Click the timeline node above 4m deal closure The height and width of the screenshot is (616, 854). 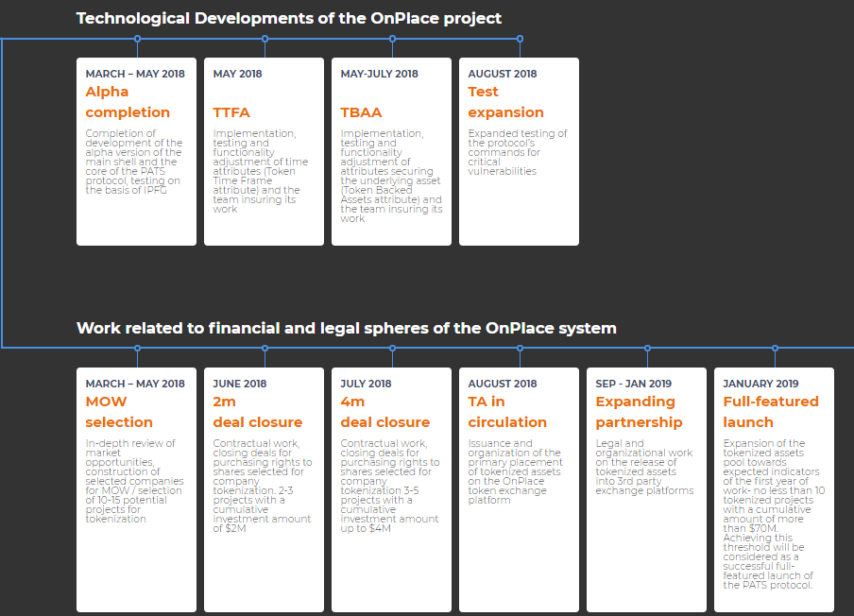392,348
